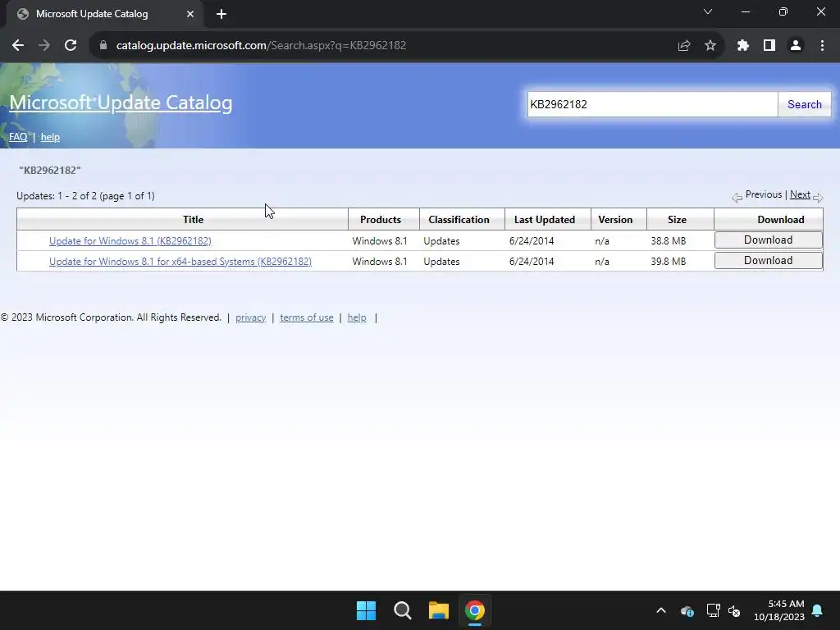Open taskbar Search
The image size is (840, 630).
pos(402,610)
